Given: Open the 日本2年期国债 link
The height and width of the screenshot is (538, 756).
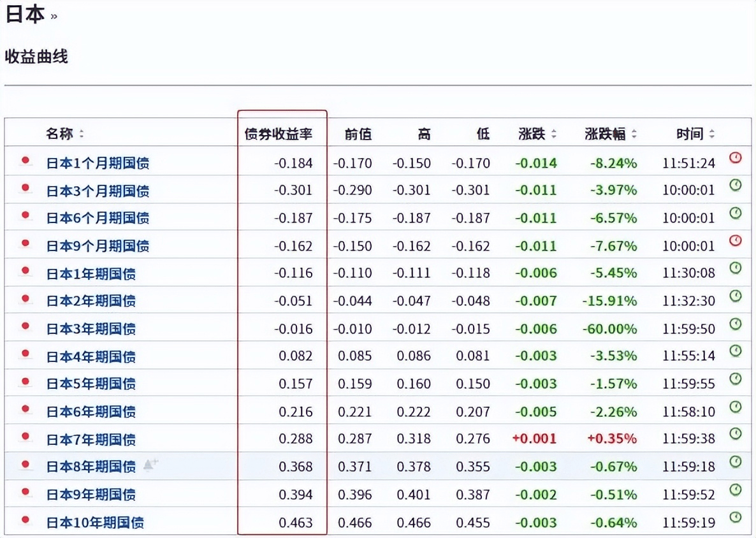Looking at the screenshot, I should [91, 301].
